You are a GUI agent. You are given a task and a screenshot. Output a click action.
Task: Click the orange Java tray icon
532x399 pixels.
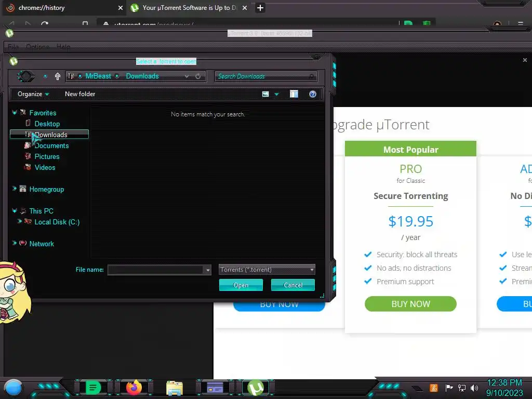tap(434, 388)
